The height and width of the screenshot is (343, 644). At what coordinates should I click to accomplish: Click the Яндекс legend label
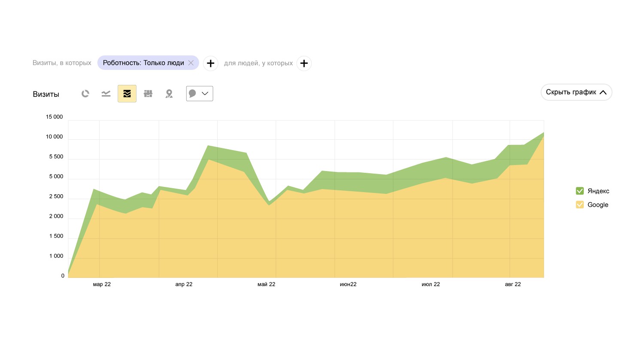[598, 191]
